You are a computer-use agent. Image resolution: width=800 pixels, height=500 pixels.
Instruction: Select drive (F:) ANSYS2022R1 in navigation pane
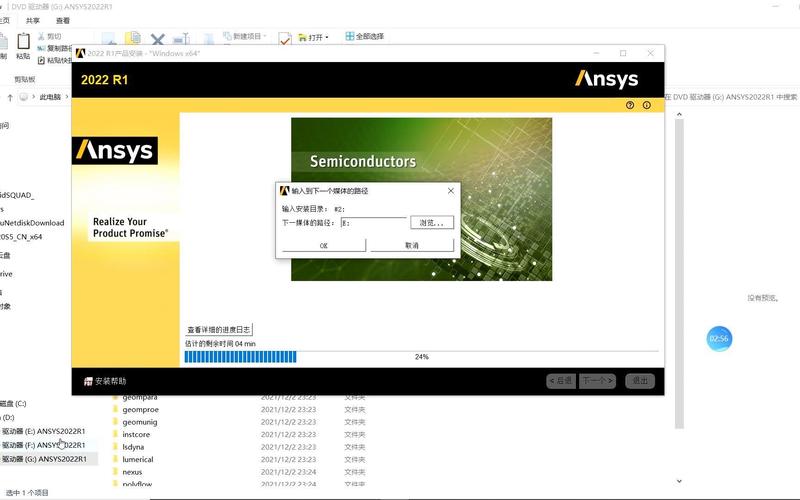click(43, 445)
